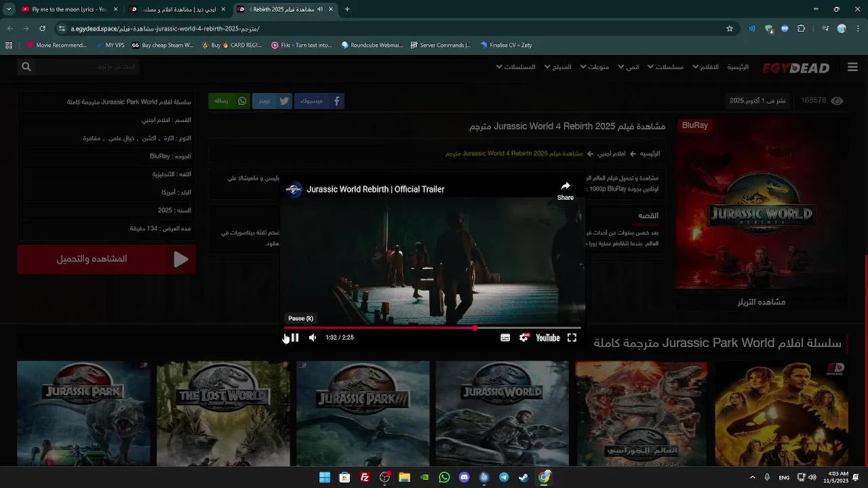The image size is (868, 488).
Task: Open the Jurassic Park III movie thumbnail
Action: tap(363, 413)
